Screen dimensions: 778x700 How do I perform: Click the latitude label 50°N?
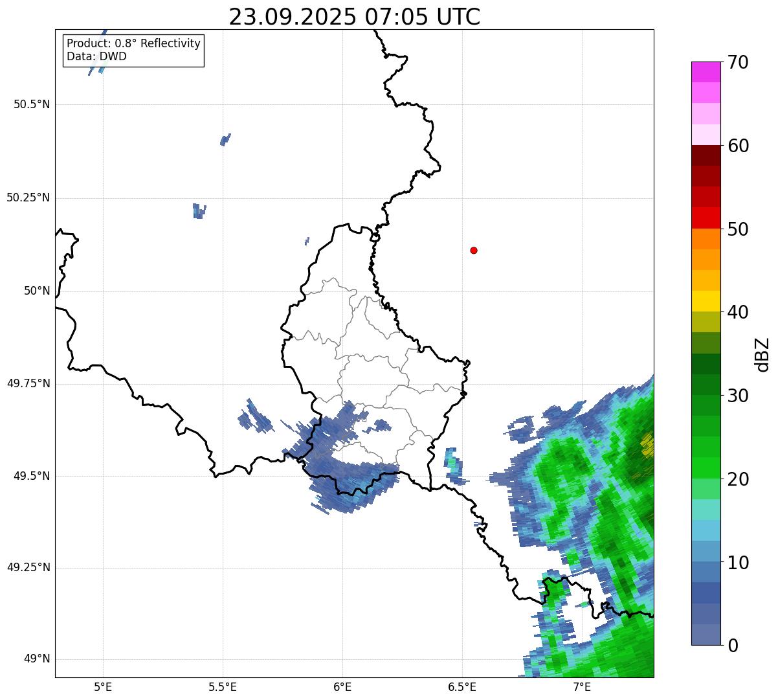[x=37, y=291]
